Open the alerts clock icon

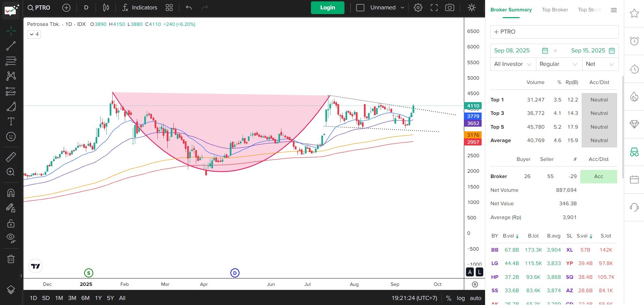click(x=634, y=41)
